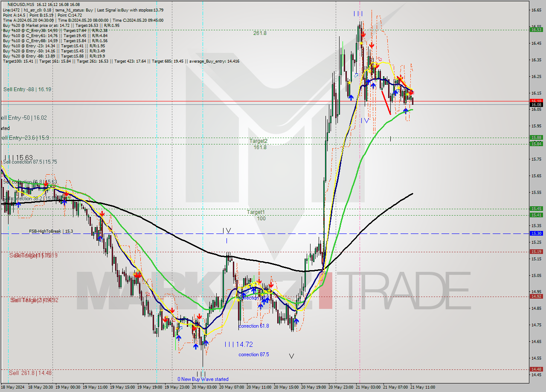
Task: Select the blue 15.30 price tag
Action: tap(536, 233)
